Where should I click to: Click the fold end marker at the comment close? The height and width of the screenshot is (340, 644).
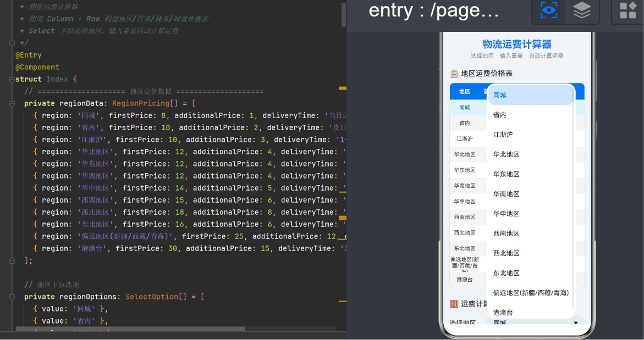coord(12,43)
